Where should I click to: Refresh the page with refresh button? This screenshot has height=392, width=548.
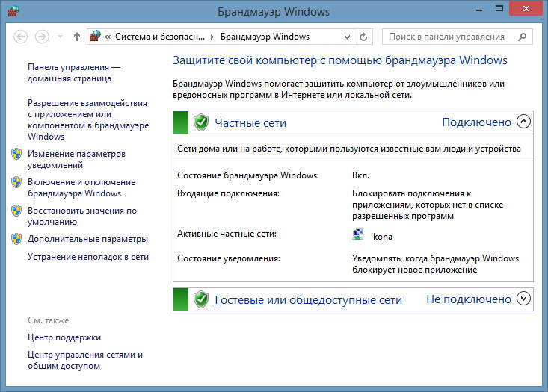[x=363, y=37]
